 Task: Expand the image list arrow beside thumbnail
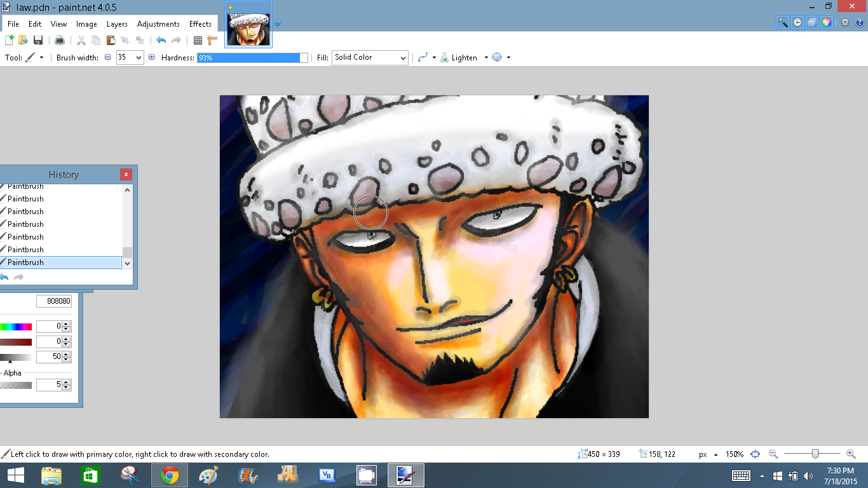pyautogui.click(x=278, y=24)
